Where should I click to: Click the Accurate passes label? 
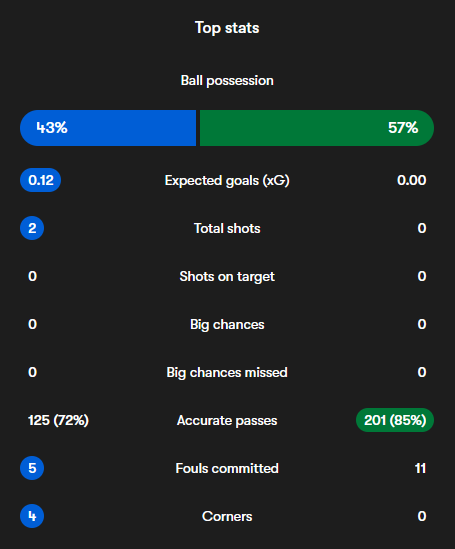[x=227, y=421]
